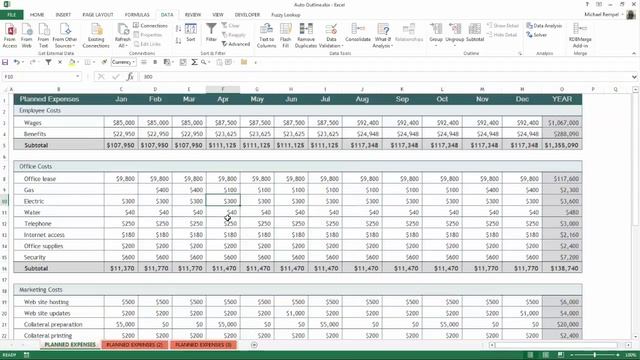Image resolution: width=640 pixels, height=360 pixels.
Task: Launch Text to Columns
Action: point(266,36)
